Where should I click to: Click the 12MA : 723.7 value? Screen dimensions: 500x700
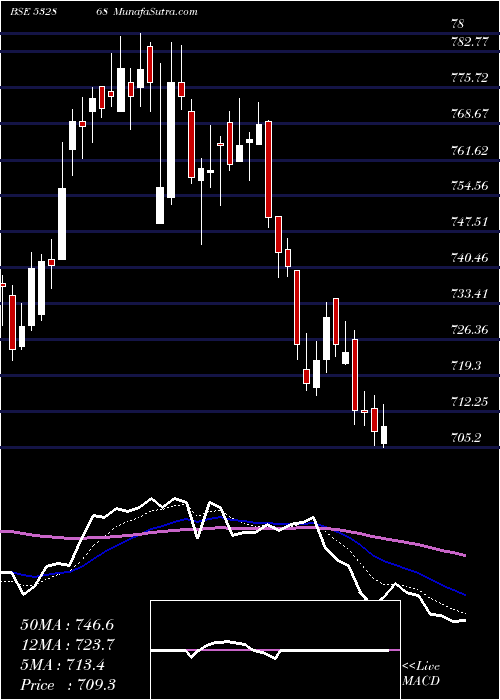tap(68, 645)
